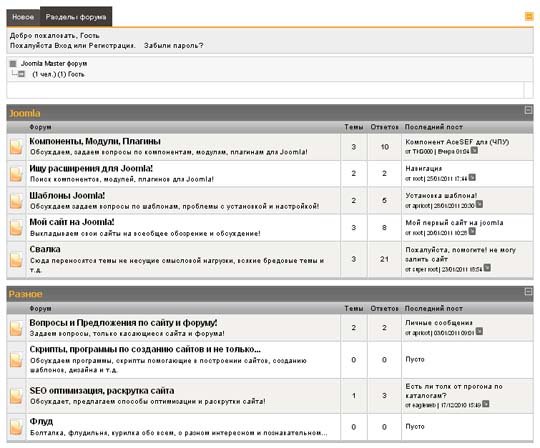Open last post Навигация
Screen dimensions: 540x448
pyautogui.click(x=424, y=169)
